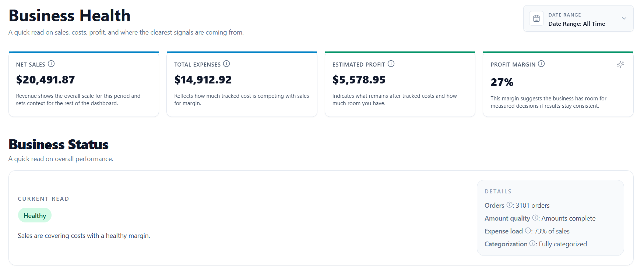Expand the Date Range chevron arrow
Screen dimensions: 644x275
[x=624, y=18]
